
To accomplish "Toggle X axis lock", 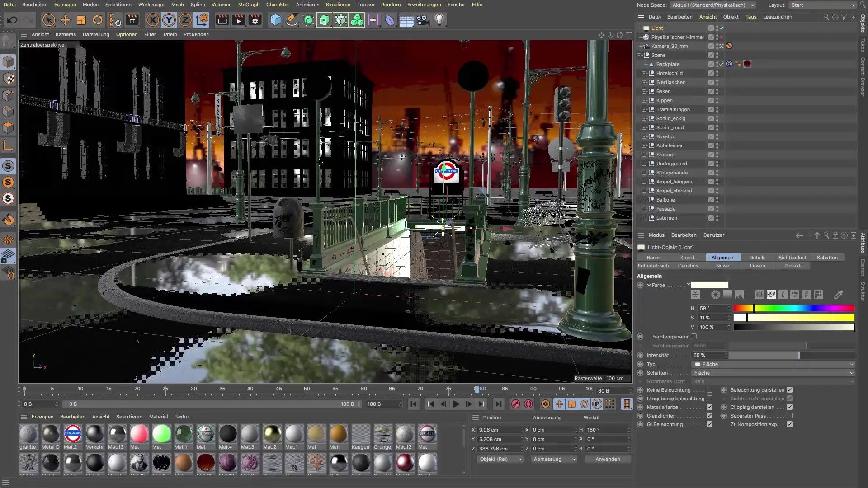I will pyautogui.click(x=153, y=20).
